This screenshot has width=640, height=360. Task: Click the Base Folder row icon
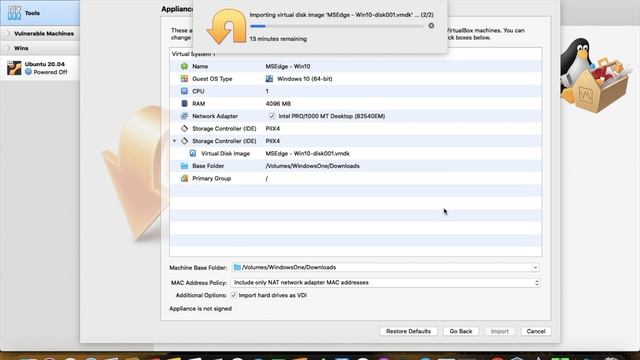click(184, 166)
